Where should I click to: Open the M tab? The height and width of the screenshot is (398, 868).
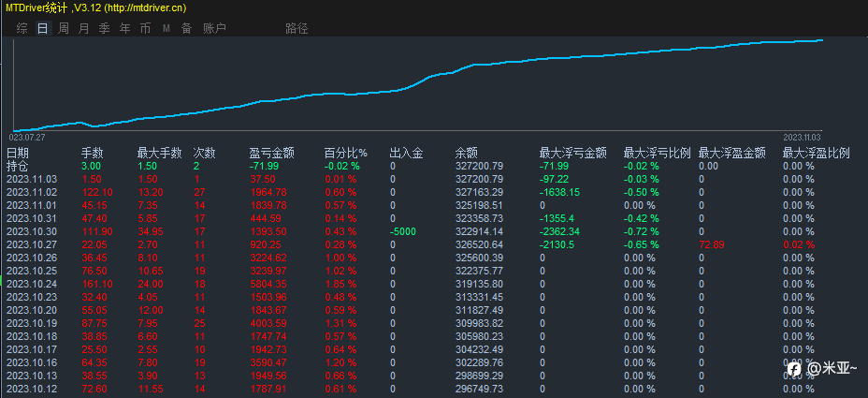166,28
